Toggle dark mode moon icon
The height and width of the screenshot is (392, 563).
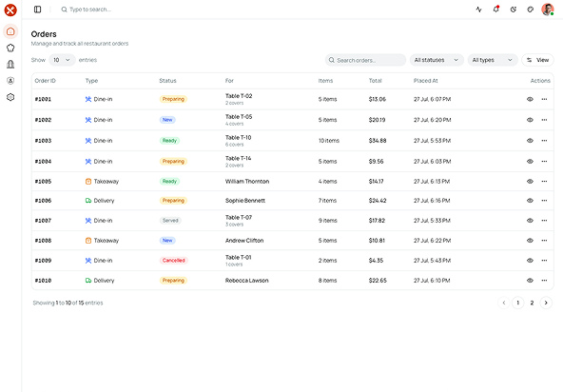(x=514, y=10)
